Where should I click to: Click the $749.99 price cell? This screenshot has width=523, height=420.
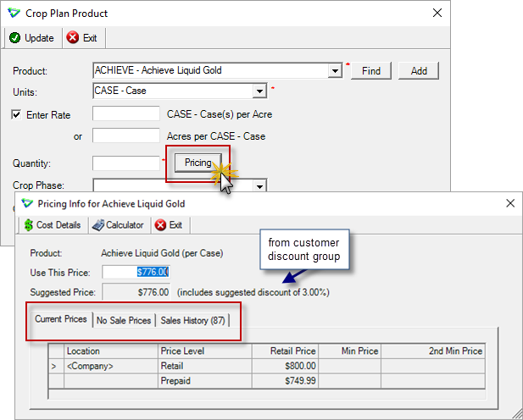point(285,381)
